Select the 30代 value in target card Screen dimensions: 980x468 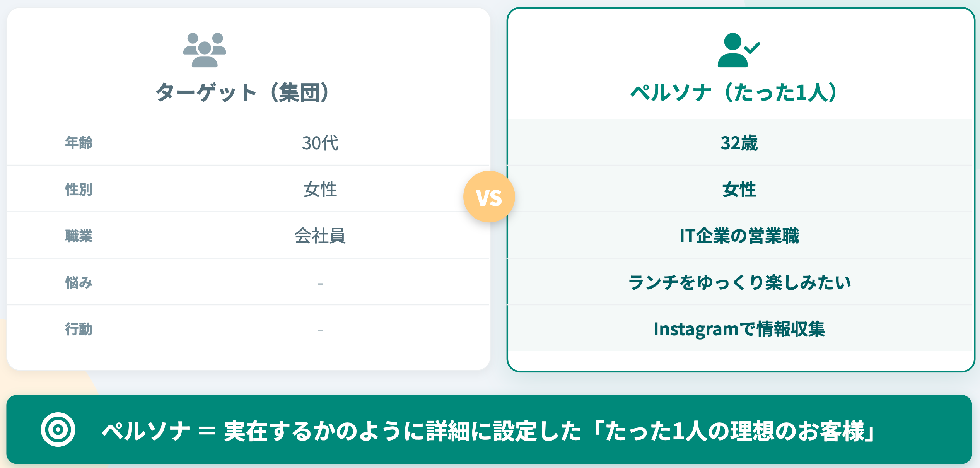coord(320,143)
